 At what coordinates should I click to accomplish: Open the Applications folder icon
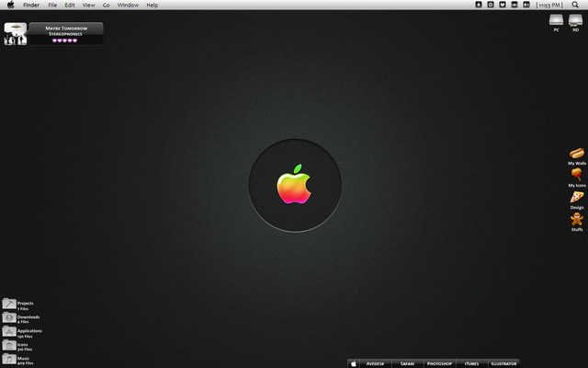click(x=9, y=331)
